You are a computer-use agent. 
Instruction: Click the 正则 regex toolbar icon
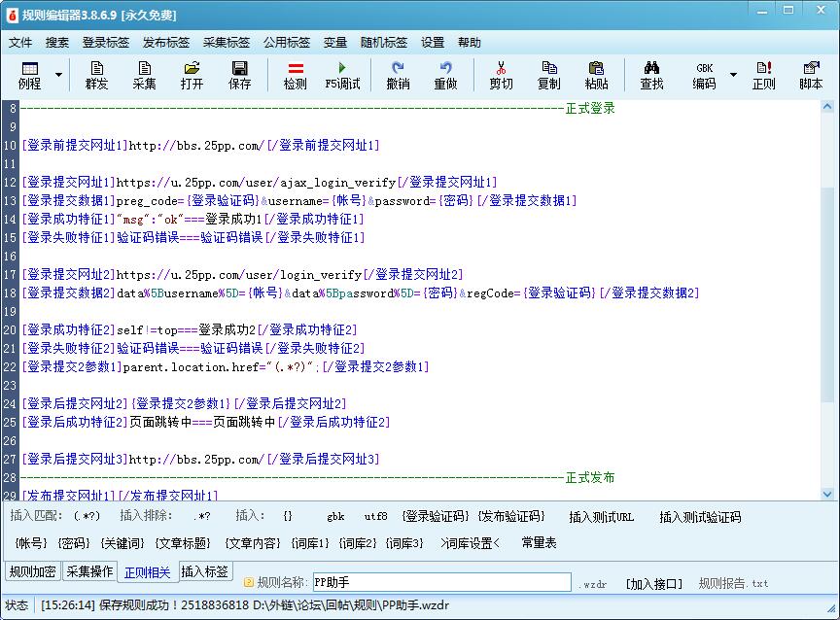pyautogui.click(x=763, y=75)
